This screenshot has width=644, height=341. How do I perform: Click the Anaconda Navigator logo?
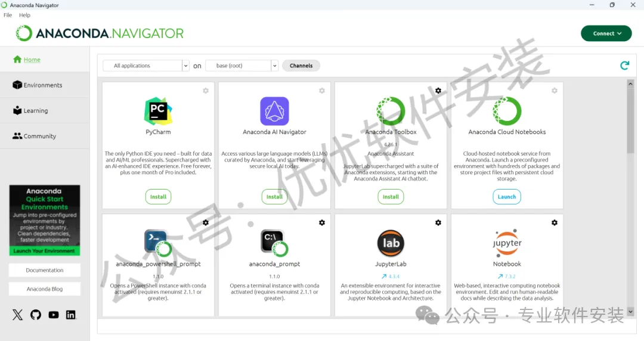100,33
